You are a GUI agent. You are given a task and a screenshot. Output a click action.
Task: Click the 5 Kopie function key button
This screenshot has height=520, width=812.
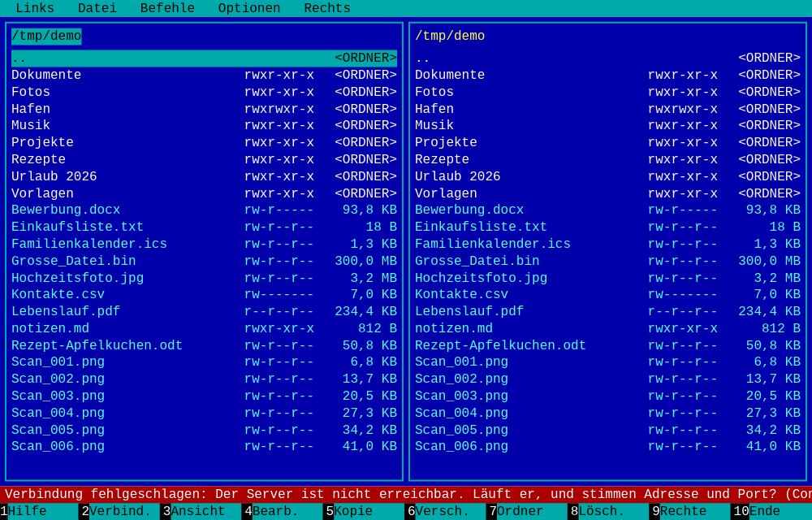pos(365,511)
